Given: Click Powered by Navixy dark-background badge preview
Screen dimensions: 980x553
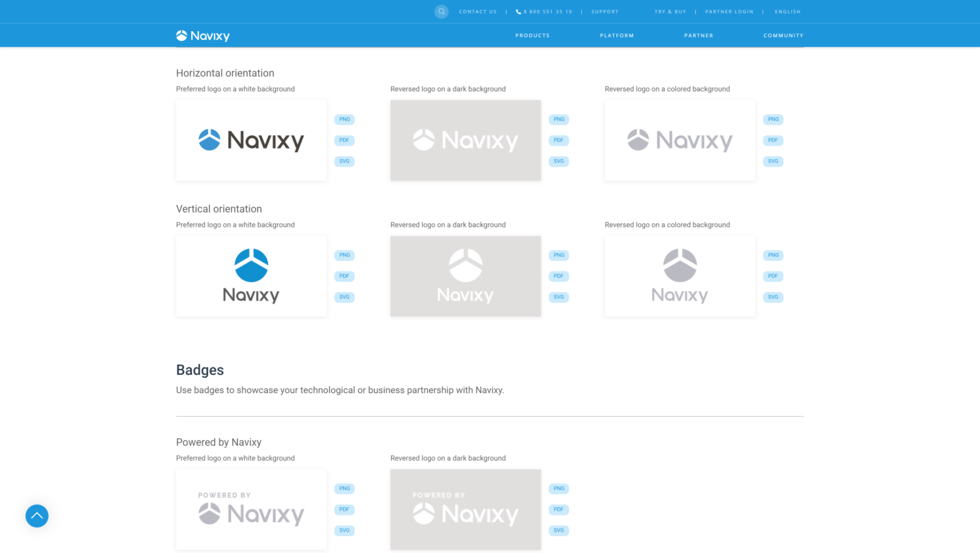Looking at the screenshot, I should (465, 510).
